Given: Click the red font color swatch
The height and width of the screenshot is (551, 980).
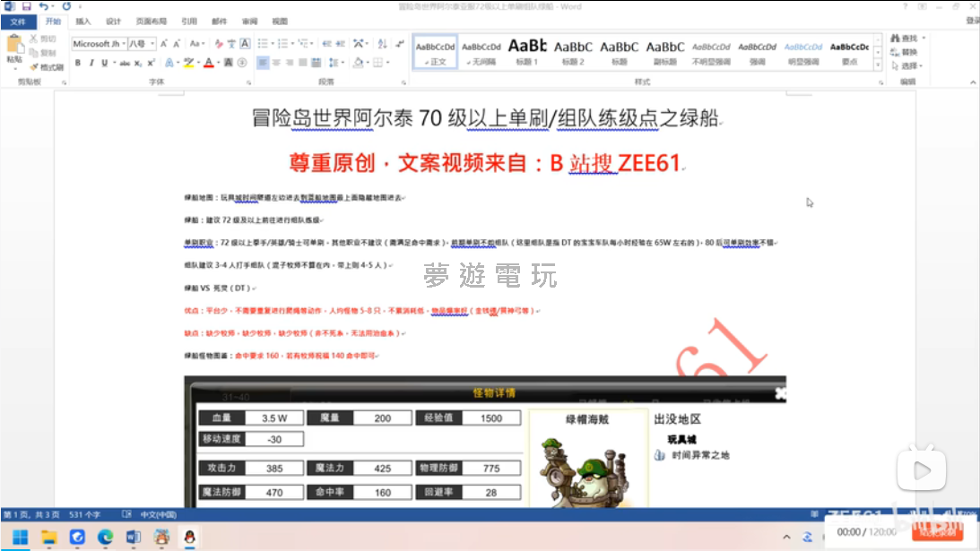Looking at the screenshot, I should click(207, 63).
